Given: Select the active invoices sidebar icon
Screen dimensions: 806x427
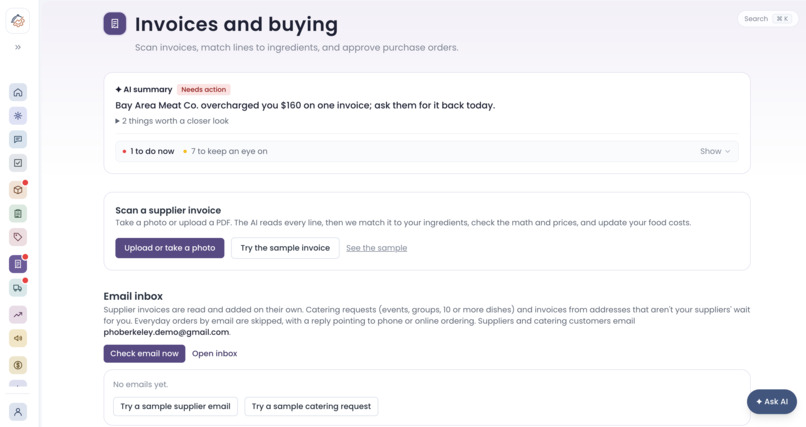Looking at the screenshot, I should [18, 264].
